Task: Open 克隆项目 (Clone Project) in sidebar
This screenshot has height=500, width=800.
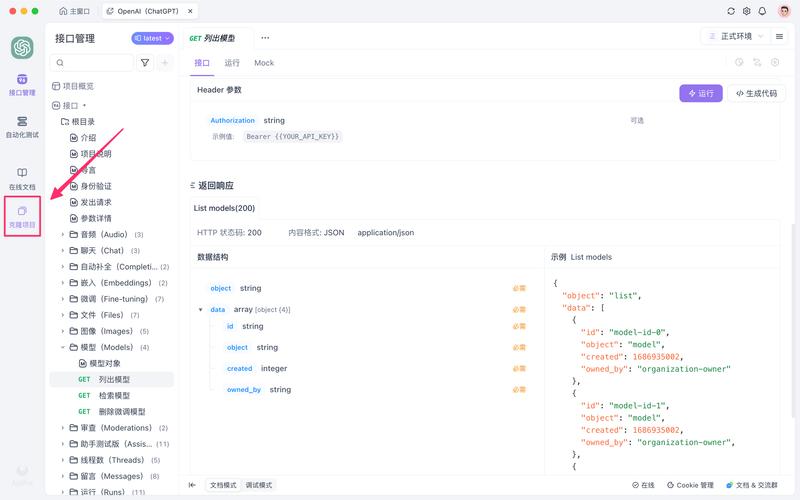Action: click(22, 216)
